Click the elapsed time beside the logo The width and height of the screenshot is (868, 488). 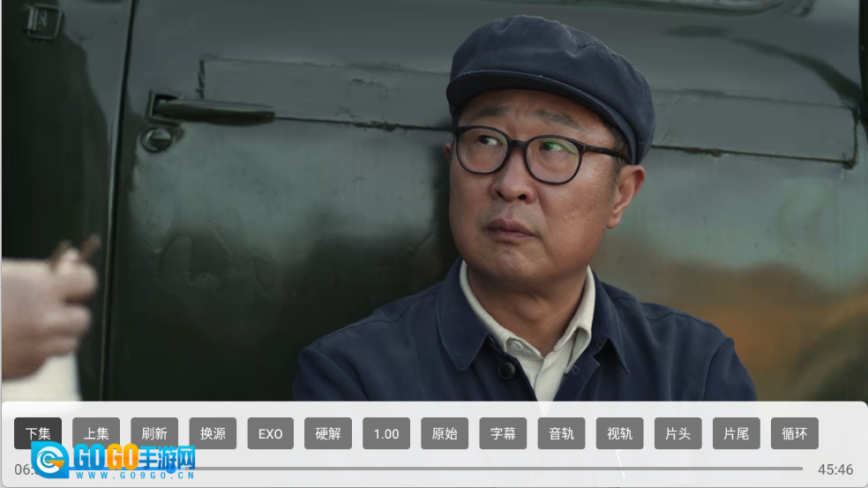click(x=21, y=469)
